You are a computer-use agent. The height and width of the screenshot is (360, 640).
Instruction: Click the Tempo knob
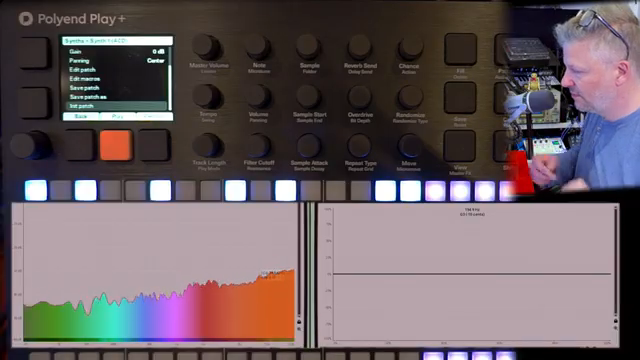[x=207, y=96]
